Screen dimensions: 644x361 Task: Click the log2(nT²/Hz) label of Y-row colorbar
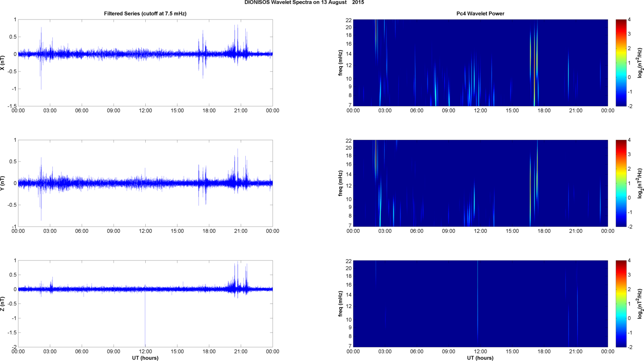(640, 183)
